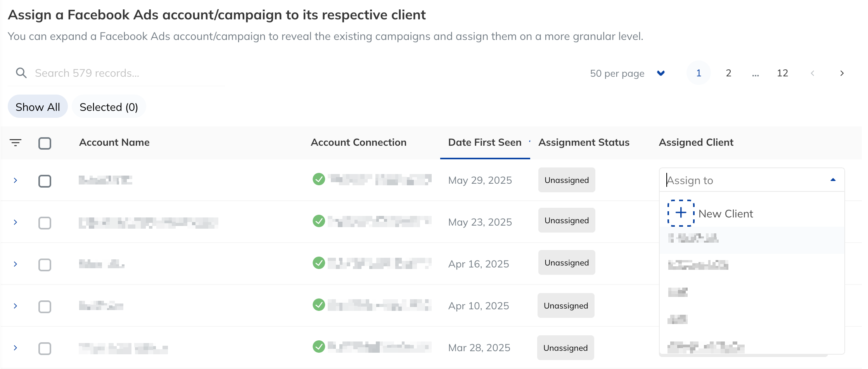Click green connection check for May 23, 2025
Viewport: 868px width, 369px height.
[319, 221]
